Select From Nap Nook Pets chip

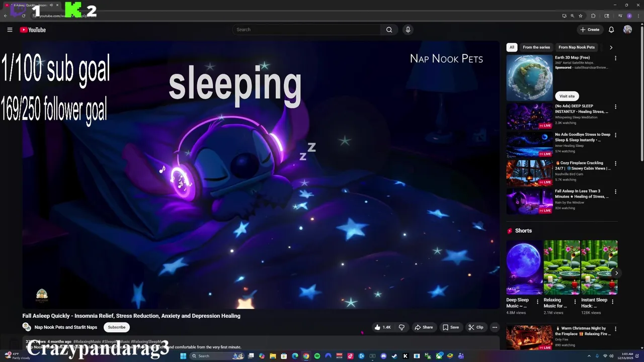(577, 47)
